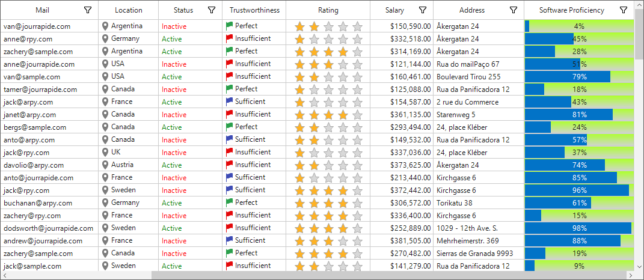The height and width of the screenshot is (280, 644).
Task: Sort by the Trustworthiness column header
Action: point(254,10)
